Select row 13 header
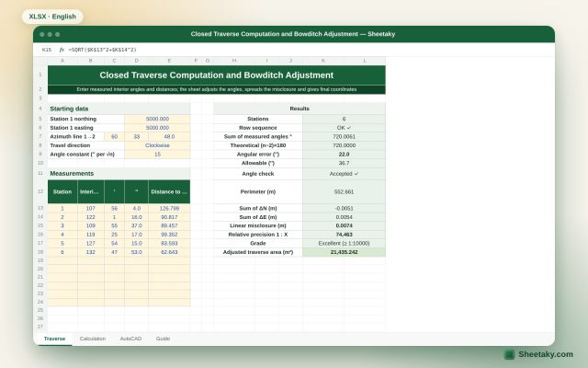The image size is (588, 368). [x=40, y=208]
